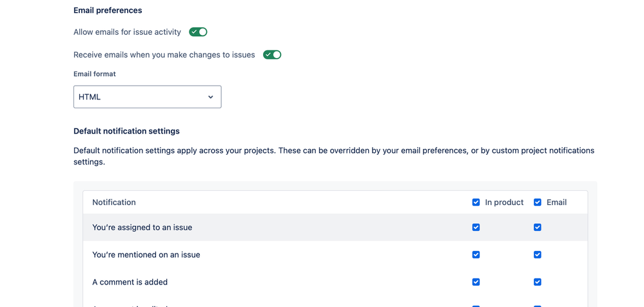This screenshot has width=644, height=307.
Task: Click the Notification column header
Action: (x=114, y=202)
